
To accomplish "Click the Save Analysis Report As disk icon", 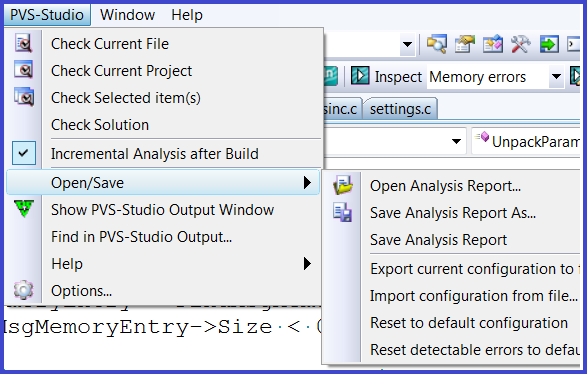I will (x=343, y=212).
